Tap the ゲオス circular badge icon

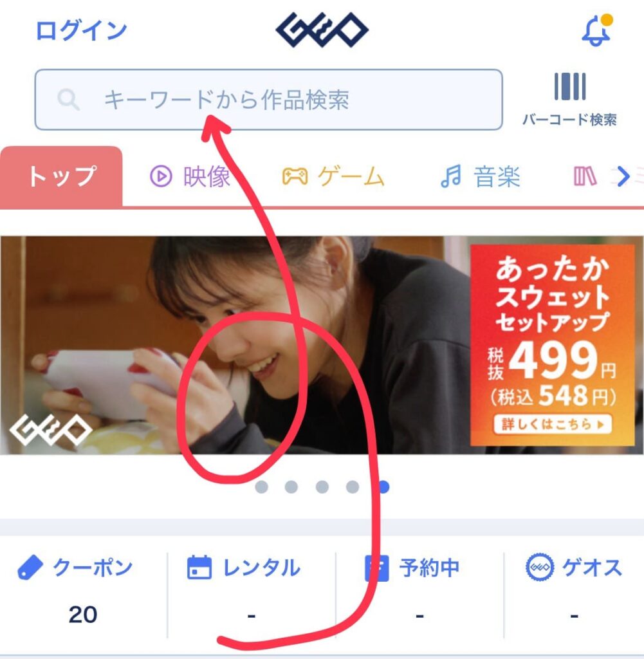pyautogui.click(x=540, y=567)
